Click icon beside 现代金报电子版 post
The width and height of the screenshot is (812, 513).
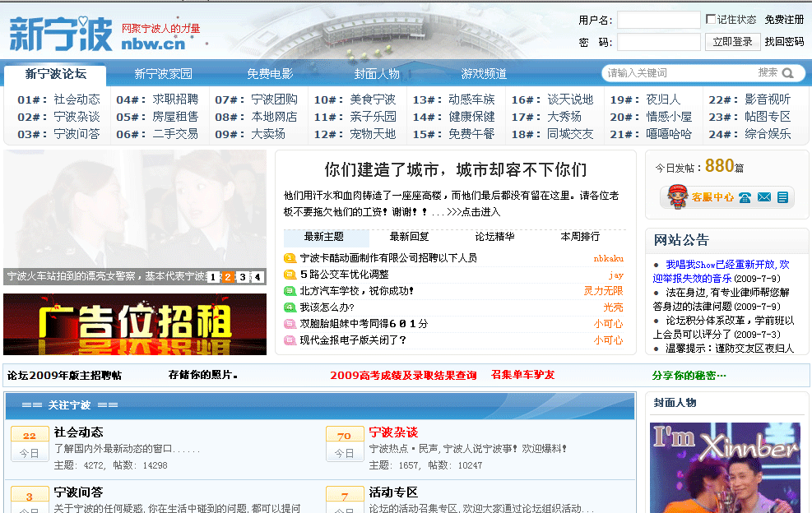[x=290, y=340]
